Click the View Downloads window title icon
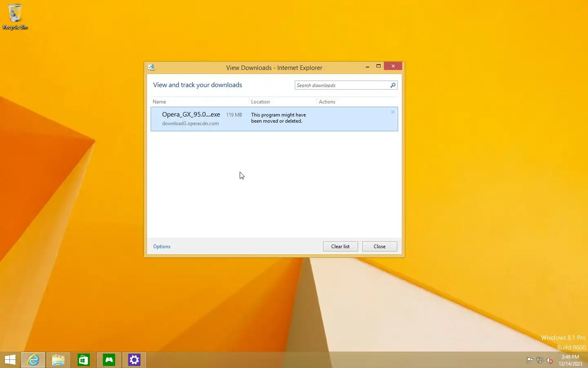 tap(151, 67)
